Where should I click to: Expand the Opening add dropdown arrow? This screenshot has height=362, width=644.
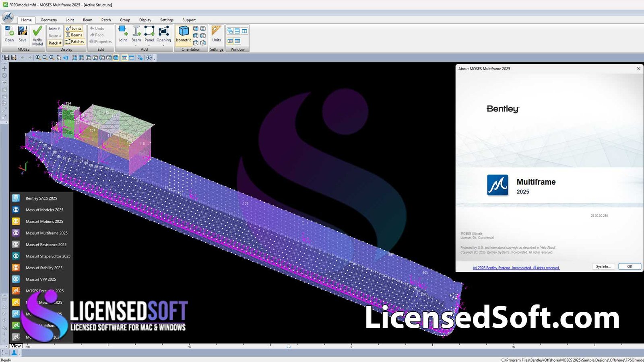pyautogui.click(x=163, y=45)
